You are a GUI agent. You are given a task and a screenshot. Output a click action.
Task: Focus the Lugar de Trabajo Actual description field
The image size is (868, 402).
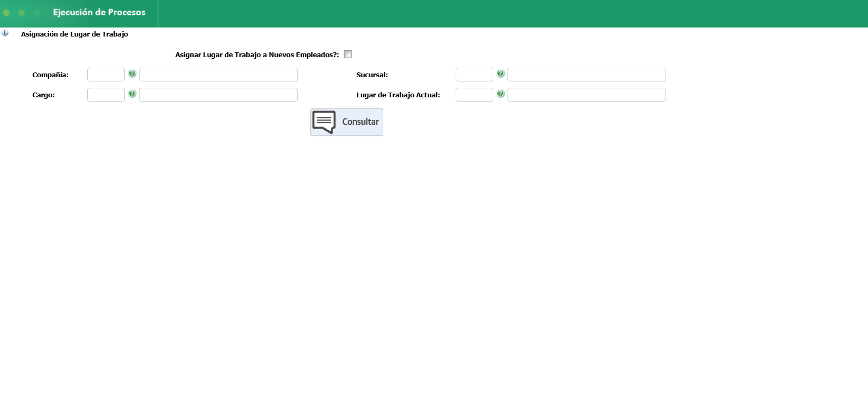pyautogui.click(x=587, y=95)
